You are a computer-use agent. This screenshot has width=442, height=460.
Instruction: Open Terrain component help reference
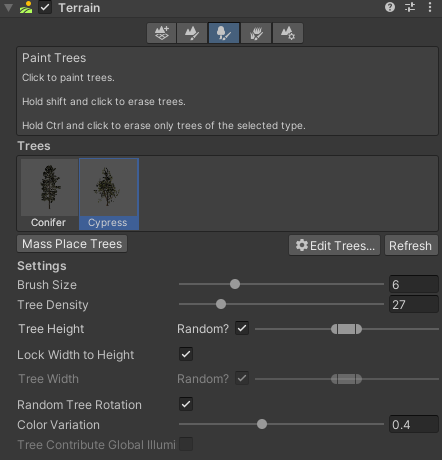click(x=390, y=7)
